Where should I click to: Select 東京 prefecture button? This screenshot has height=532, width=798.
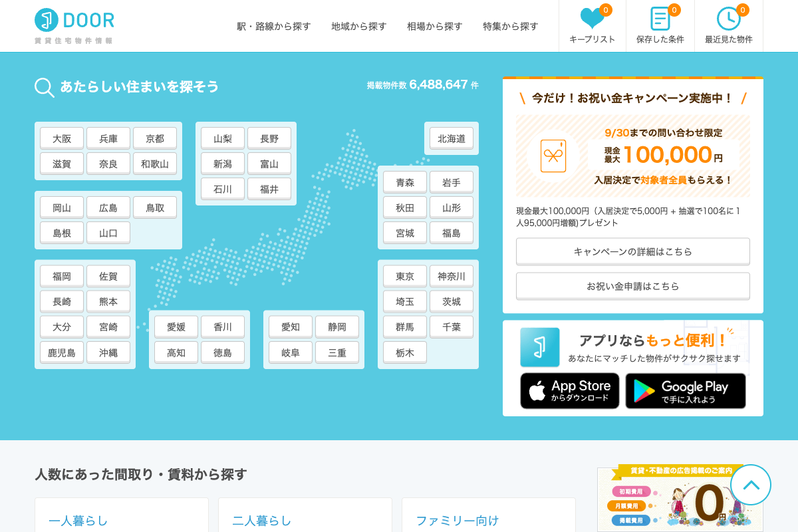pos(405,277)
